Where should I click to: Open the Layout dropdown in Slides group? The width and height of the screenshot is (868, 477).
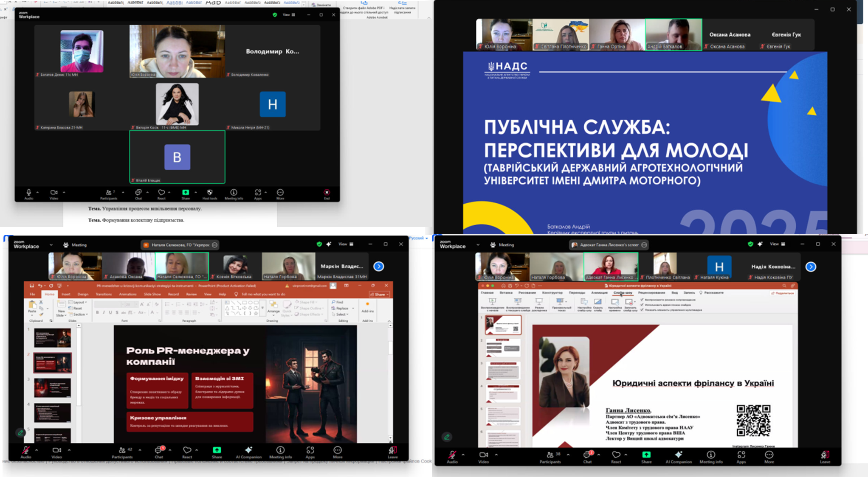(x=79, y=302)
